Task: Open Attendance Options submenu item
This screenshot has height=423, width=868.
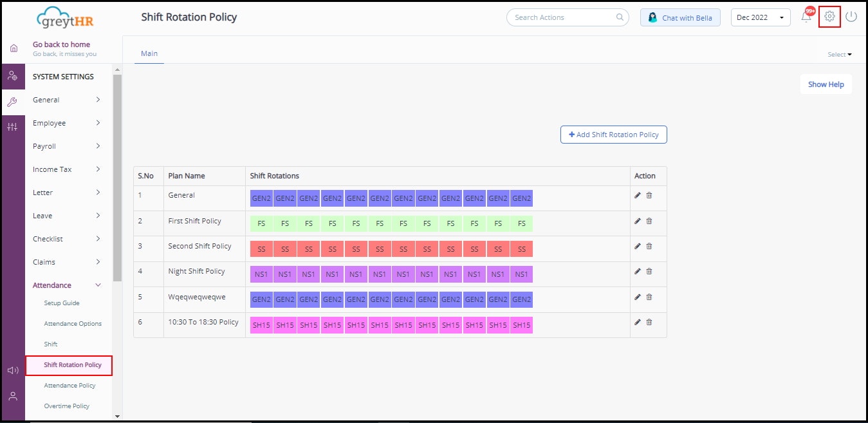Action: [73, 324]
